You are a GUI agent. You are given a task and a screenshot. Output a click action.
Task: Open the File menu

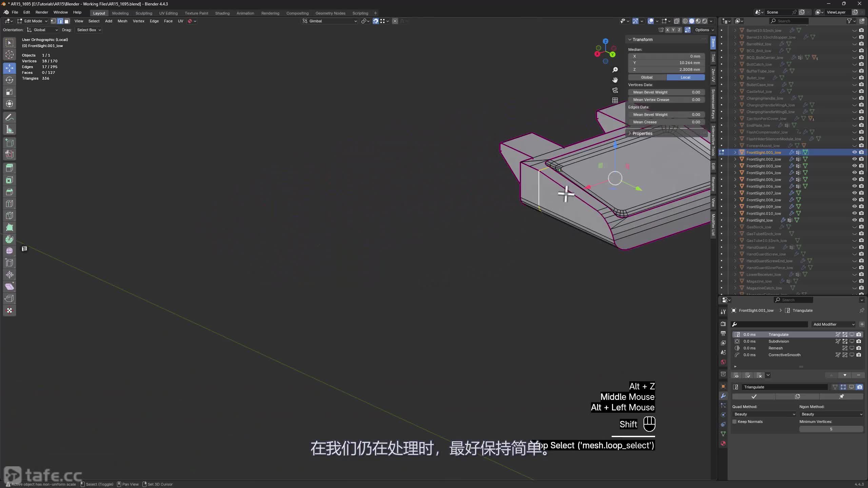(15, 12)
